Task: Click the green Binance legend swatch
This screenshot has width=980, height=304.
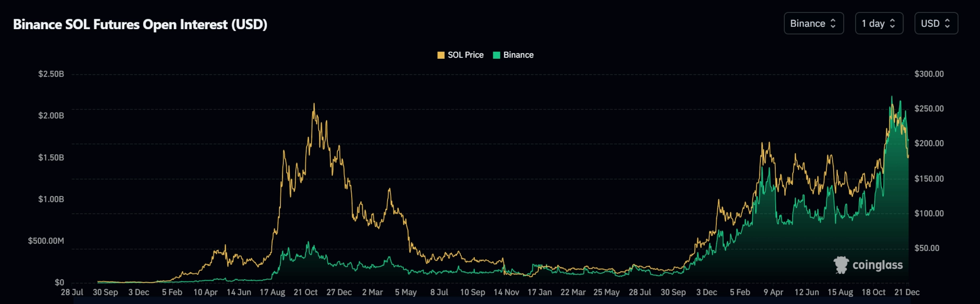Action: 496,55
